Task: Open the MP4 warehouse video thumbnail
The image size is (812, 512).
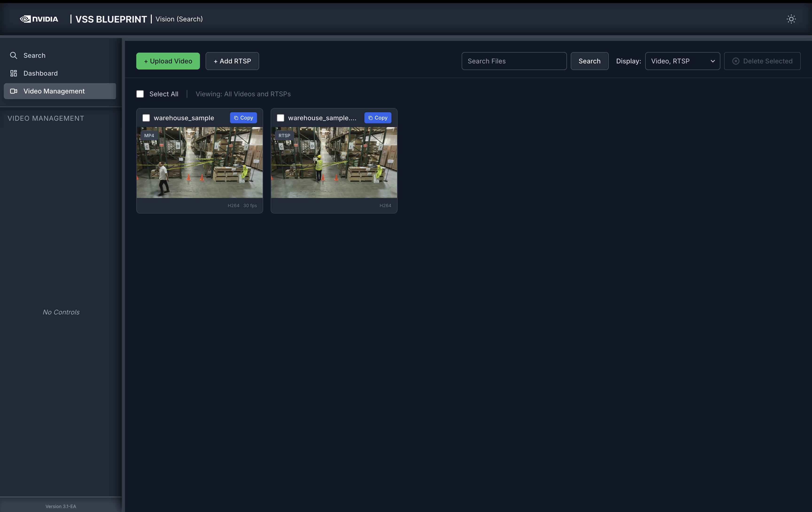Action: pos(199,163)
